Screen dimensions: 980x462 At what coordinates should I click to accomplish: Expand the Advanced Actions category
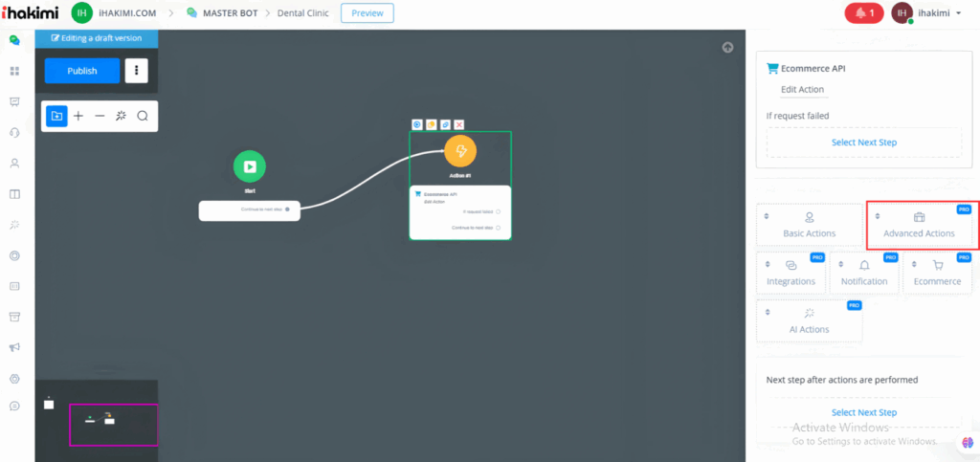(919, 225)
